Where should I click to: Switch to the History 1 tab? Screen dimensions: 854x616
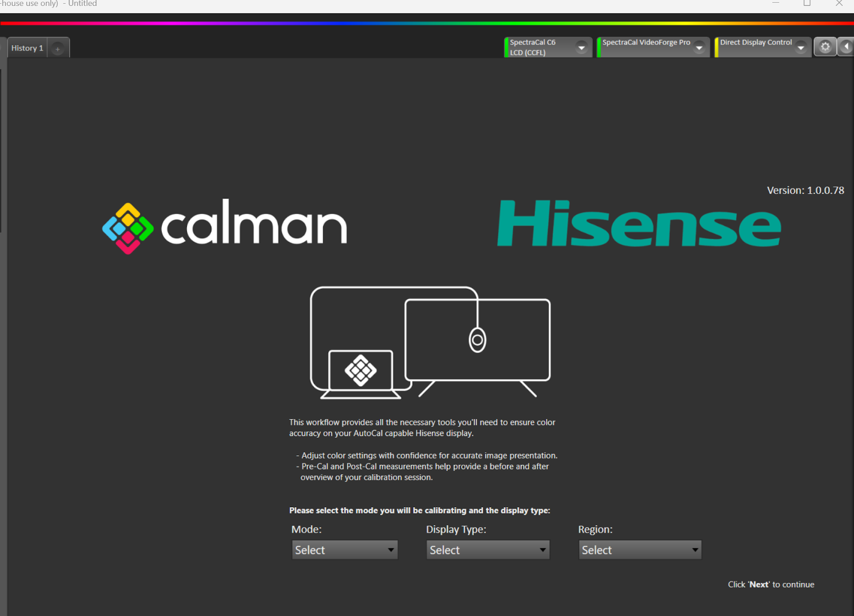(27, 48)
